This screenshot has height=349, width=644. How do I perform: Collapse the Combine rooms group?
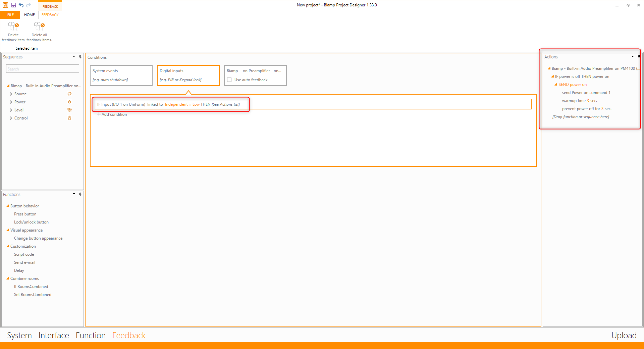[8, 279]
